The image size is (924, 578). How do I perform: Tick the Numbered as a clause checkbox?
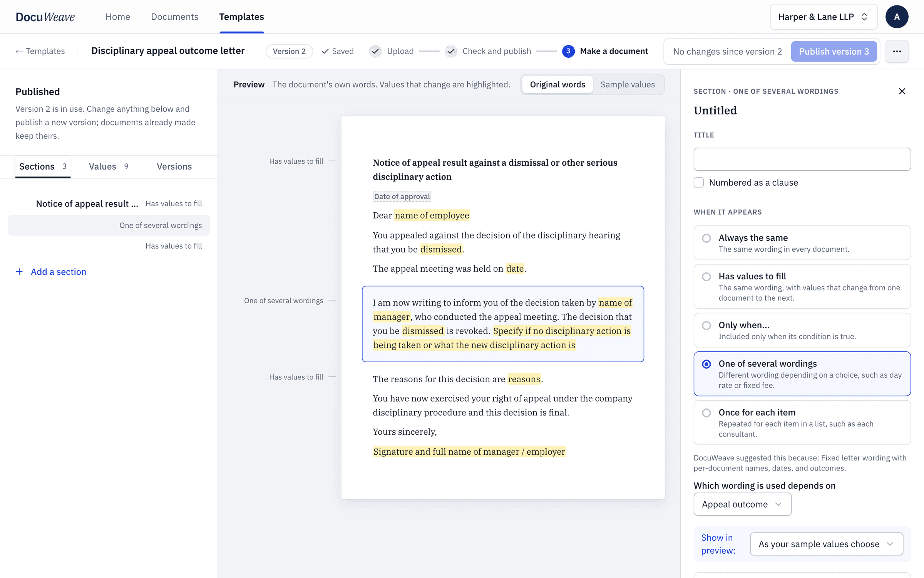[x=699, y=182]
